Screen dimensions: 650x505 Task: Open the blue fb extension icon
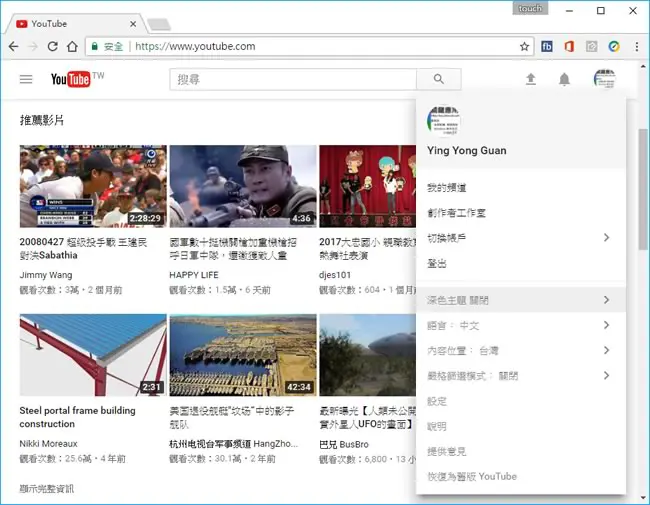547,46
